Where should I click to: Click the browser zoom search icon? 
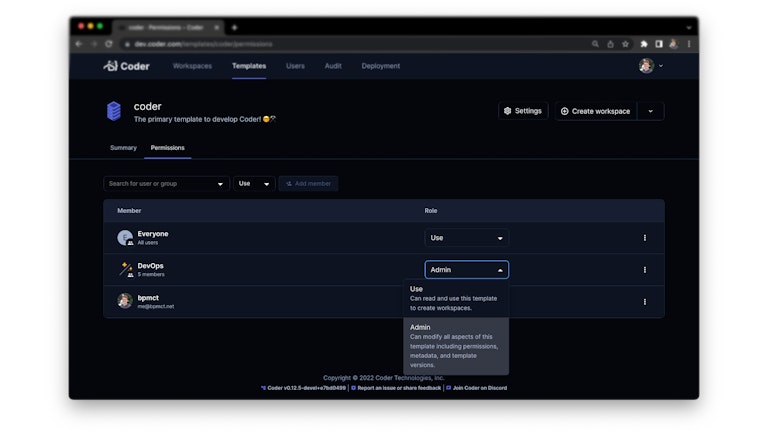pyautogui.click(x=595, y=44)
